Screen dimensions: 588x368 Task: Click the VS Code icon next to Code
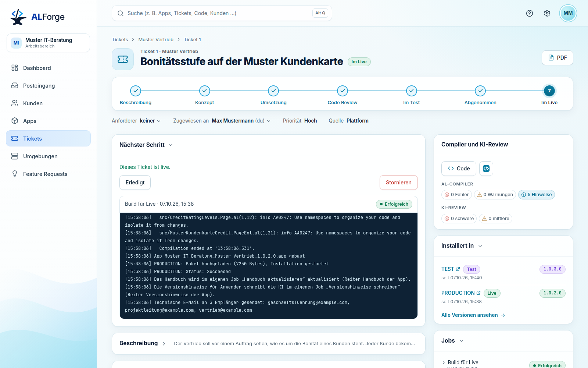point(486,169)
